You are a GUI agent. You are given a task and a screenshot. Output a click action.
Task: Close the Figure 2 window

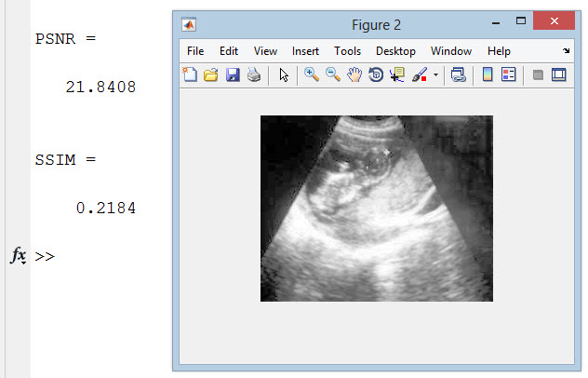coord(554,20)
